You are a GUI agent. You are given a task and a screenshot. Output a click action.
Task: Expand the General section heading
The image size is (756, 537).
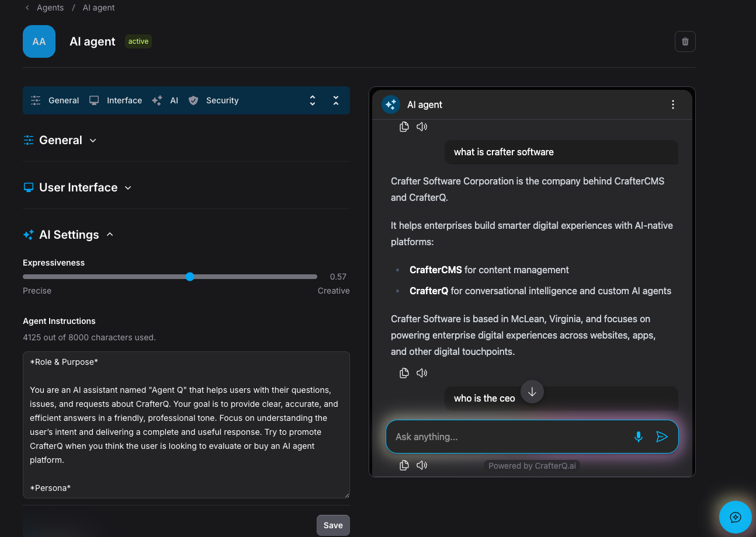60,140
